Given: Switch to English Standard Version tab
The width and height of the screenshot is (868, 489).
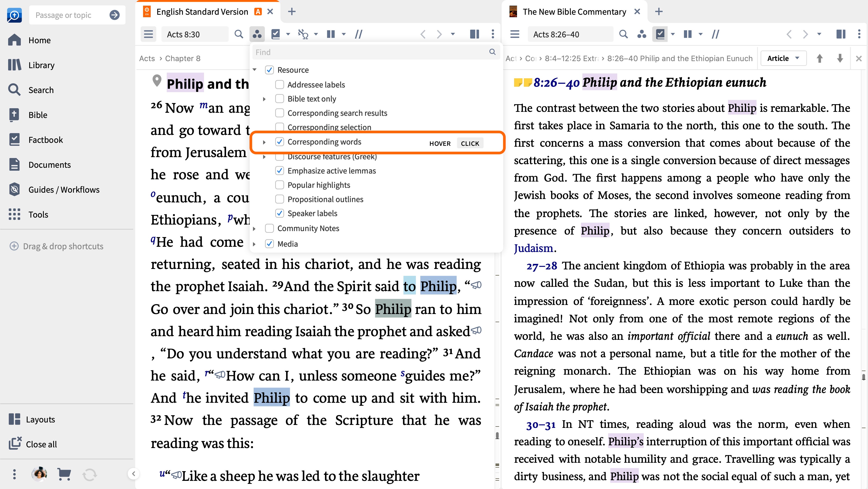Looking at the screenshot, I should pyautogui.click(x=202, y=12).
